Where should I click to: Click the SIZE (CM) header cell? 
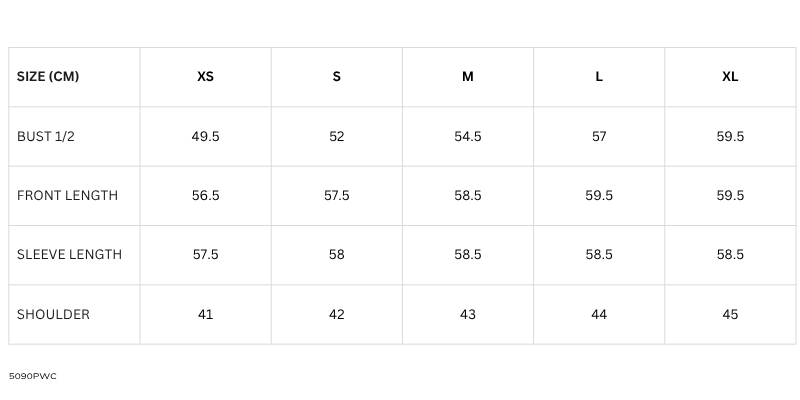[x=48, y=77]
